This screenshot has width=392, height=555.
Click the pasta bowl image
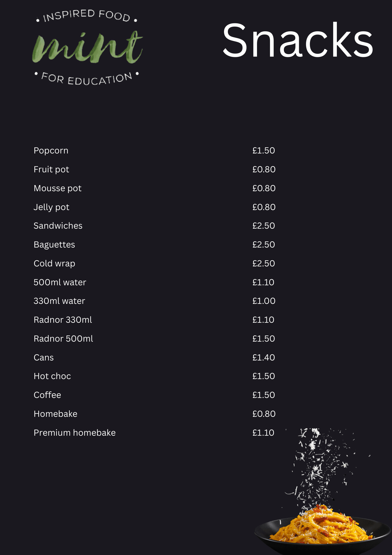pyautogui.click(x=323, y=527)
